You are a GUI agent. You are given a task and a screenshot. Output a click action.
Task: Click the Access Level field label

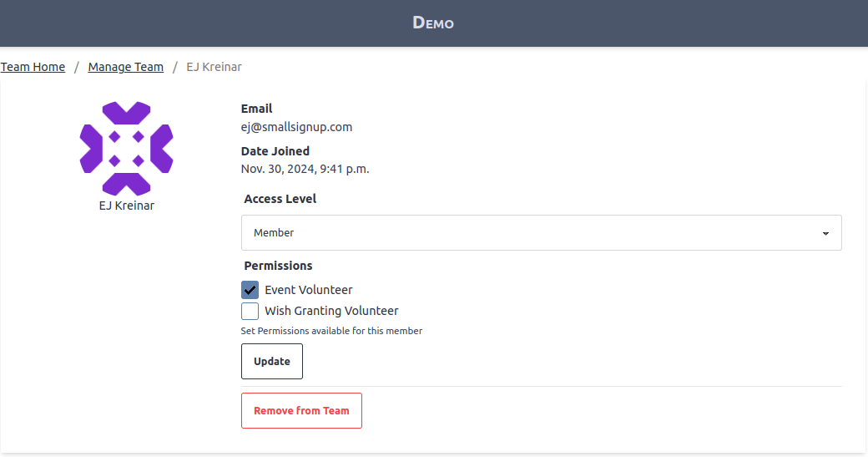click(x=280, y=199)
